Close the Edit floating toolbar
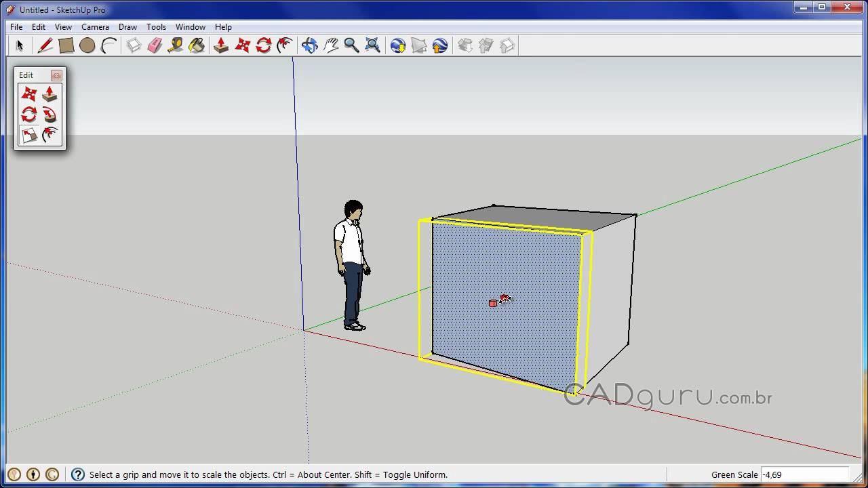Viewport: 868px width, 488px height. coord(56,75)
